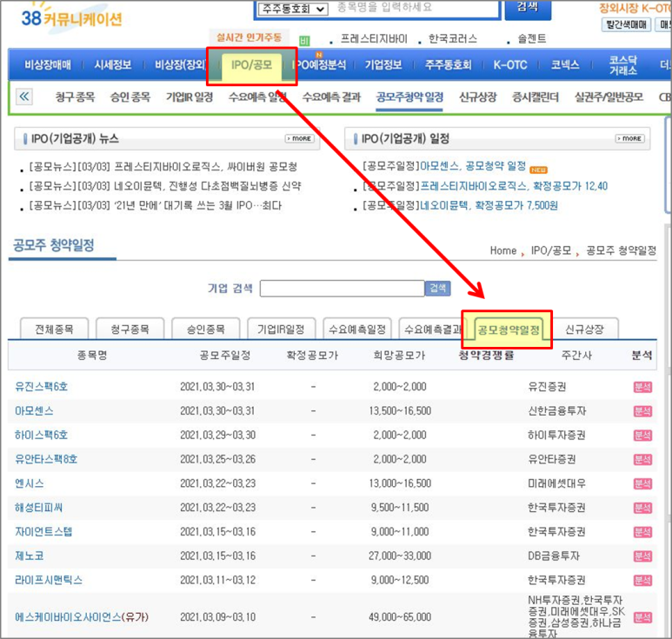Open the 해성티피씨 stock link
Image resolution: width=672 pixels, height=639 pixels.
pos(38,508)
